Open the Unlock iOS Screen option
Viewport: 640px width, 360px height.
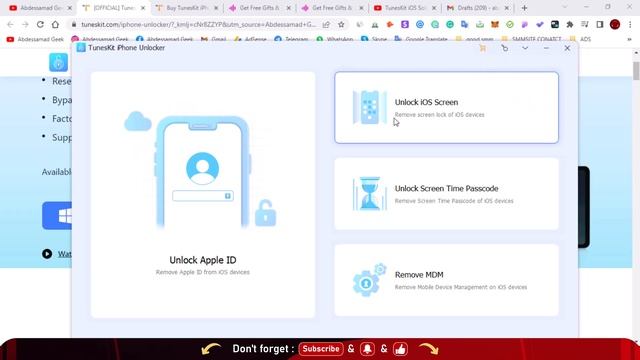click(x=447, y=107)
